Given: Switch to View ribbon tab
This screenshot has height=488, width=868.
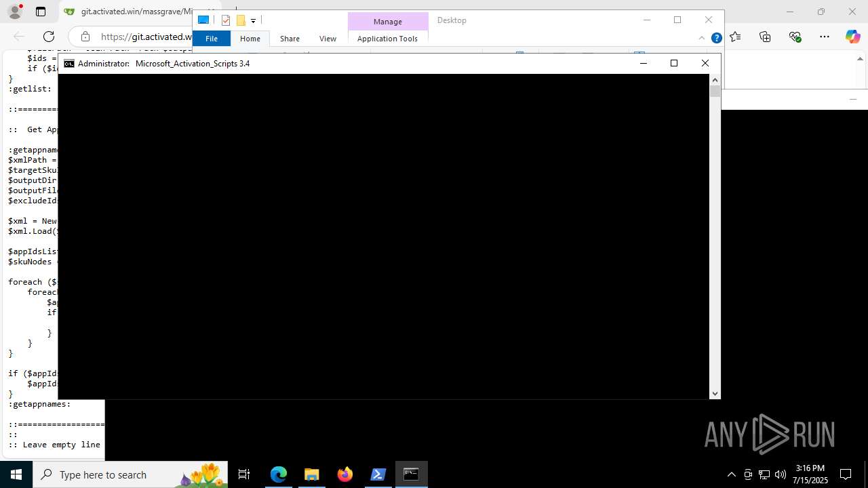Looking at the screenshot, I should 328,39.
